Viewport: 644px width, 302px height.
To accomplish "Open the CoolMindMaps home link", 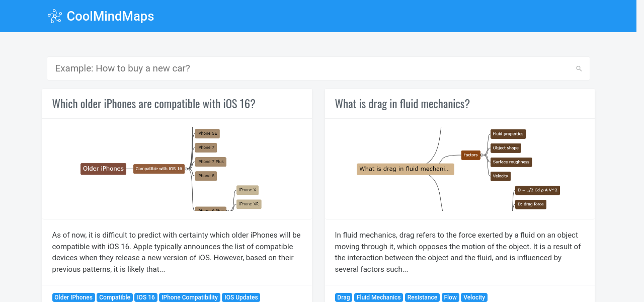I will tap(110, 16).
